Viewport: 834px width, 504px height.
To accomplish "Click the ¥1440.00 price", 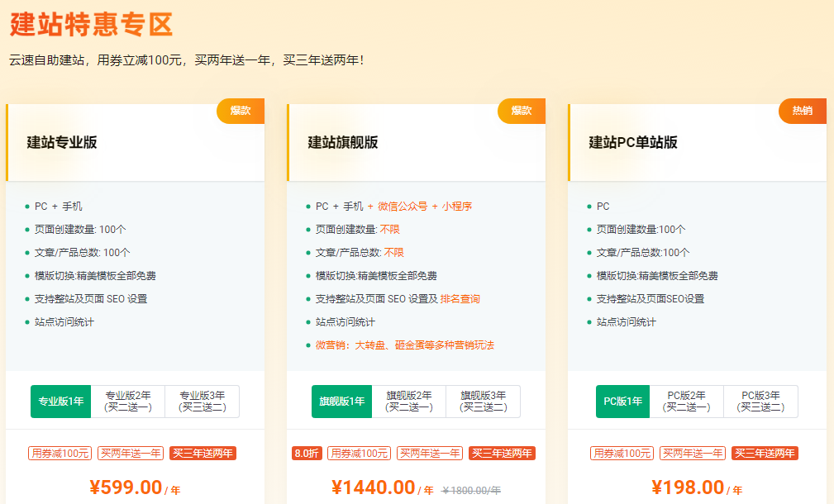I will tap(373, 487).
